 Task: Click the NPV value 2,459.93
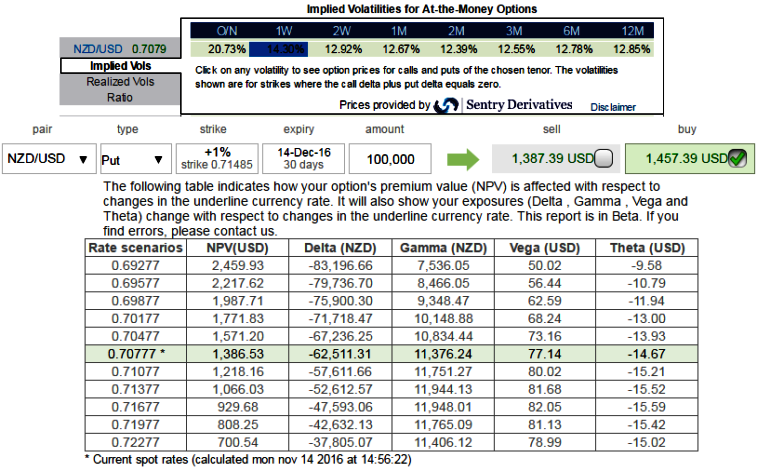pos(238,265)
